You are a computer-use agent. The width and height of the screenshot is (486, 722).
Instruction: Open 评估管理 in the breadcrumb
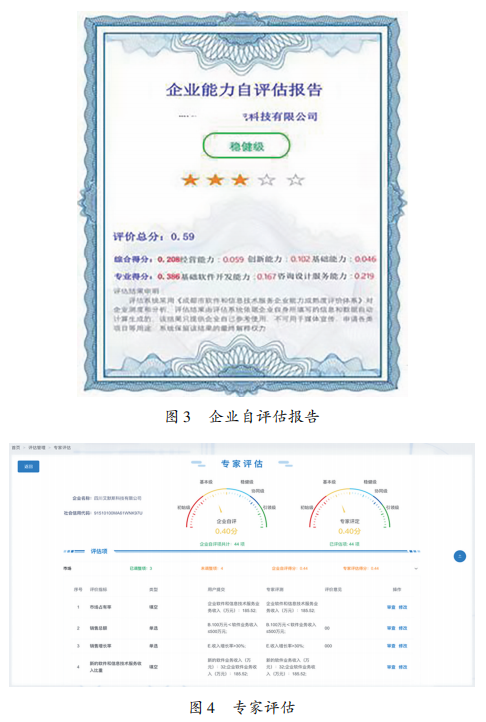click(x=37, y=448)
